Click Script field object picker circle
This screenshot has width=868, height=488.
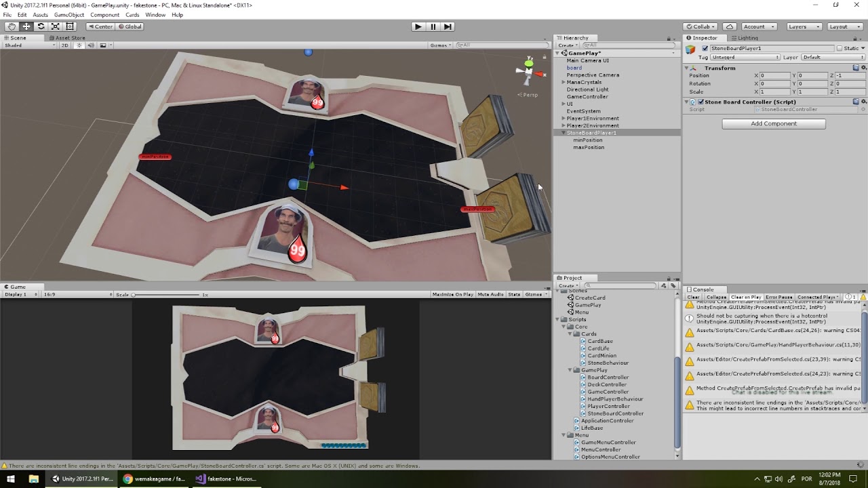coord(863,109)
